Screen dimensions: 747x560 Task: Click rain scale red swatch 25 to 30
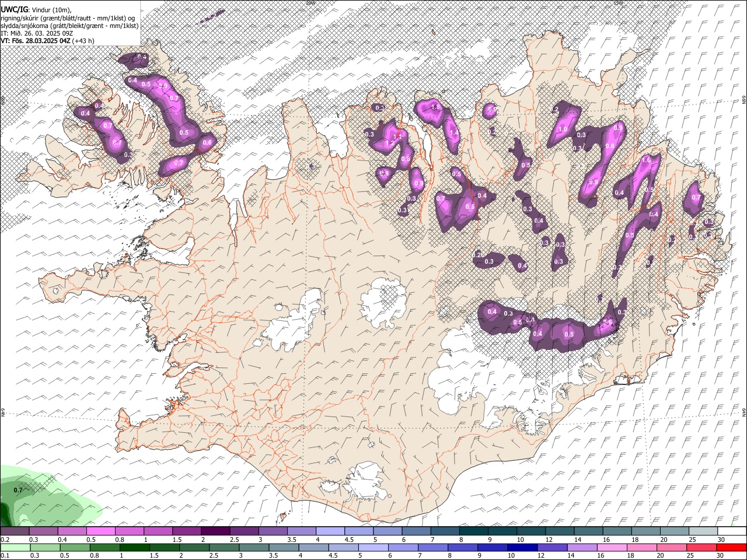coord(701,547)
